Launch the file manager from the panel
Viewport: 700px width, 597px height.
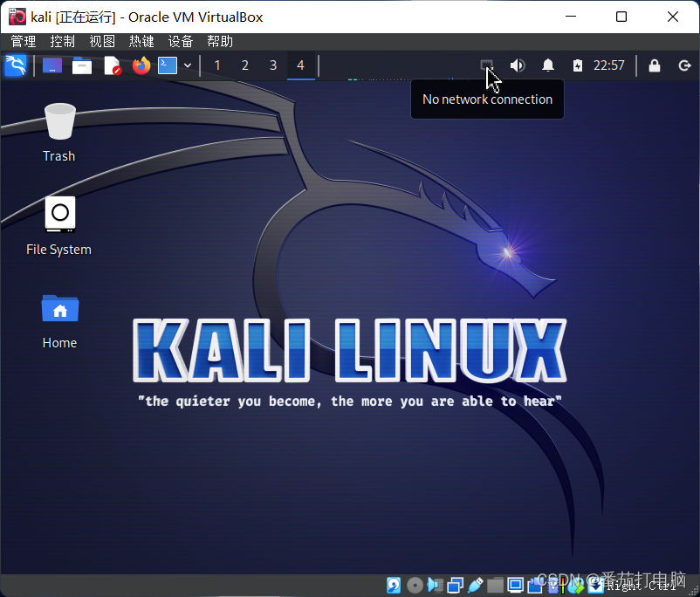pyautogui.click(x=82, y=65)
